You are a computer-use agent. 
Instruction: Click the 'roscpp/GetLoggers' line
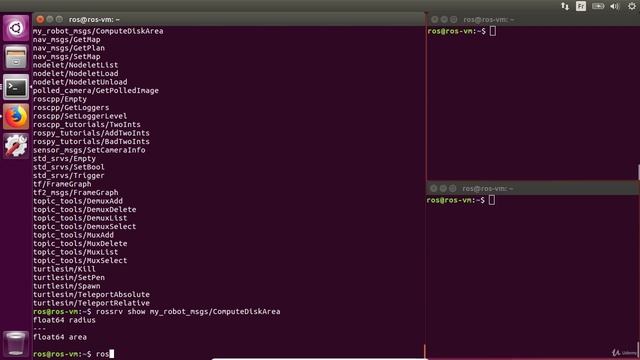(71, 108)
